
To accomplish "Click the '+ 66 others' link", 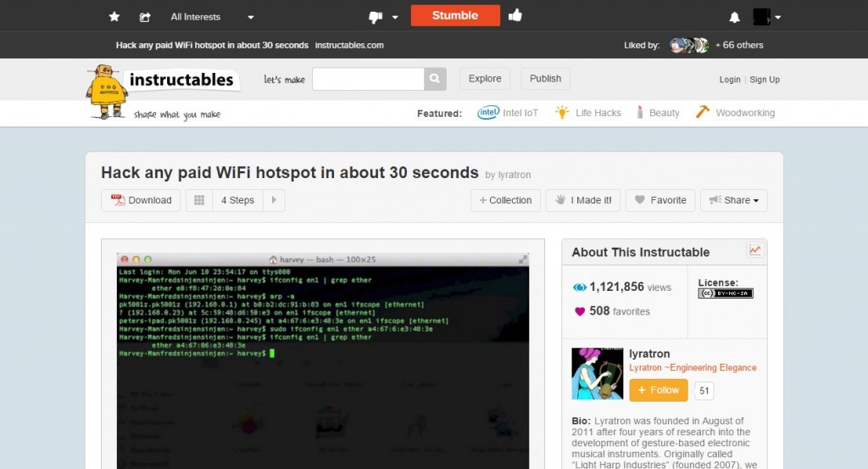I will point(739,45).
